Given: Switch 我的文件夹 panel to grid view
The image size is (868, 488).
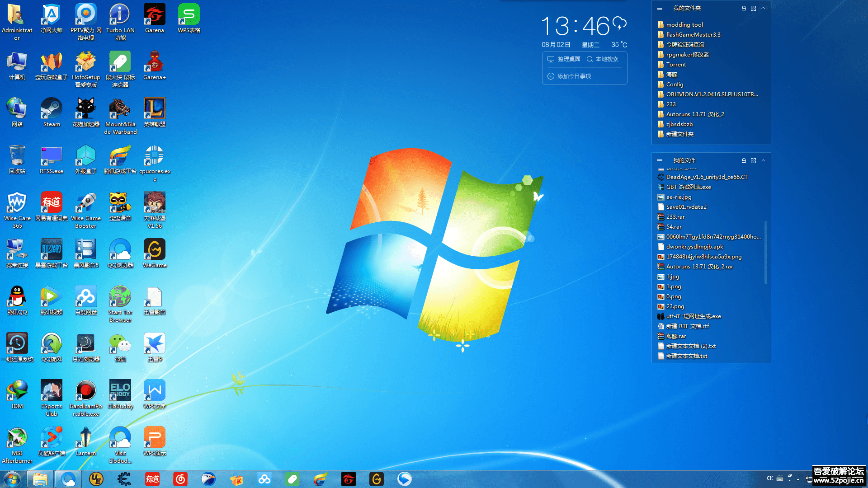Looking at the screenshot, I should tap(753, 8).
